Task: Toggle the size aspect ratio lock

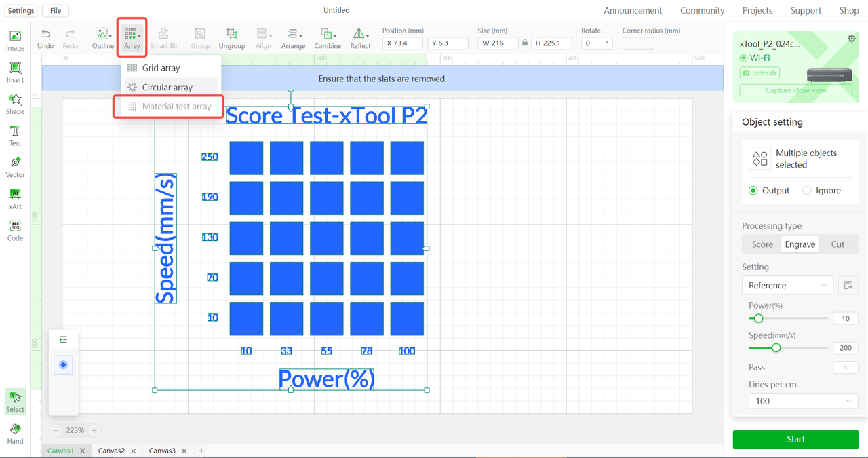Action: coord(524,43)
